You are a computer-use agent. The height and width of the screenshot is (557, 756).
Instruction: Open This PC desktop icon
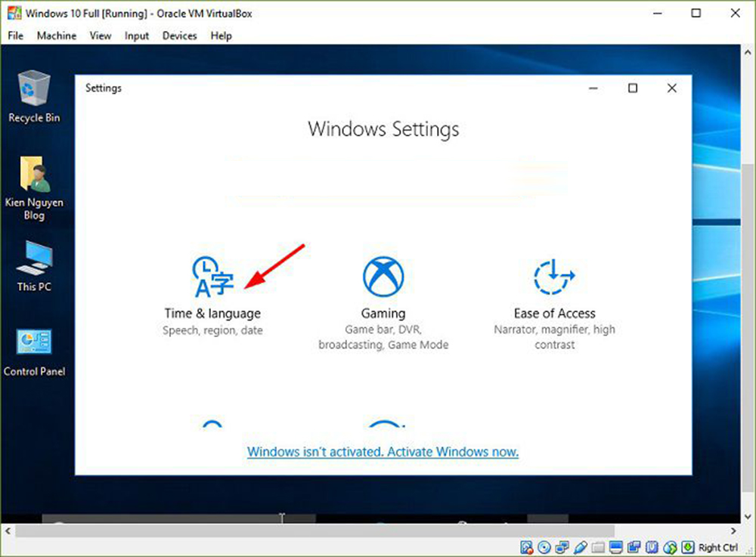(34, 266)
